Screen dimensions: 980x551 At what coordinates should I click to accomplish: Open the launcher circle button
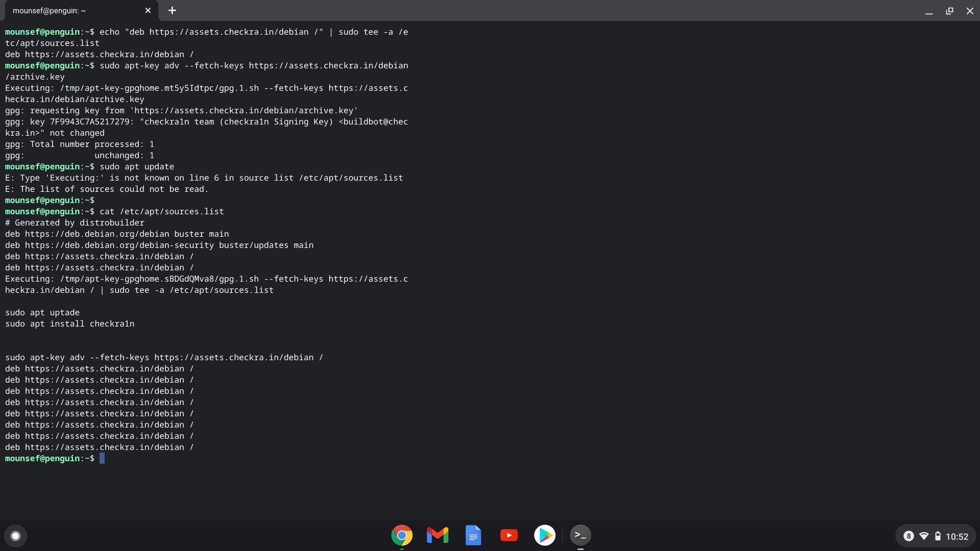coord(15,536)
